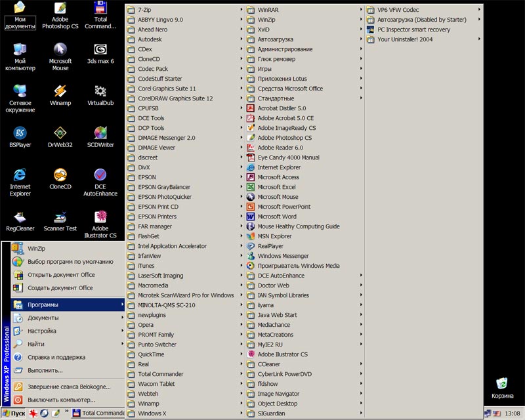Launch MSN Explorer from menu
The width and height of the screenshot is (525, 420).
[304, 236]
